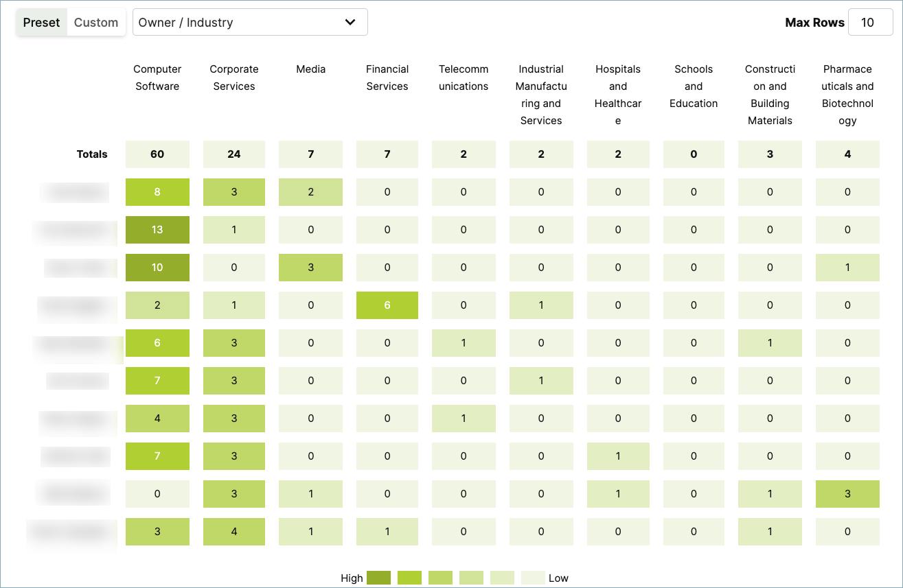Viewport: 903px width, 588px height.
Task: Switch to the Custom tab
Action: point(95,22)
